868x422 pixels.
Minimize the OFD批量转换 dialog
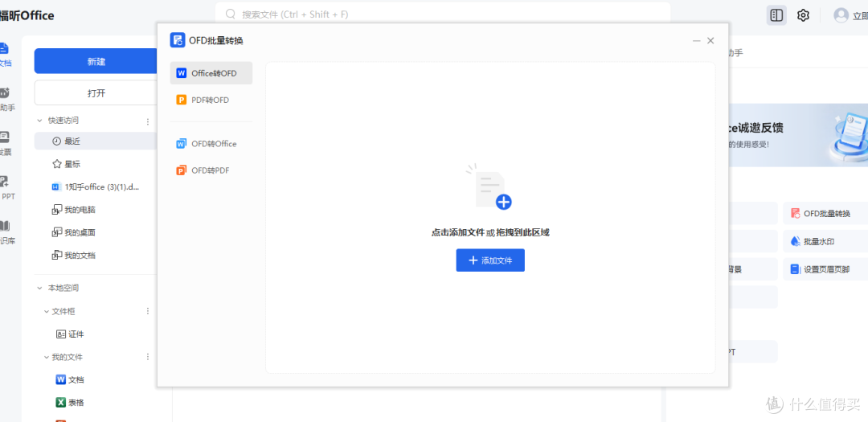tap(696, 40)
